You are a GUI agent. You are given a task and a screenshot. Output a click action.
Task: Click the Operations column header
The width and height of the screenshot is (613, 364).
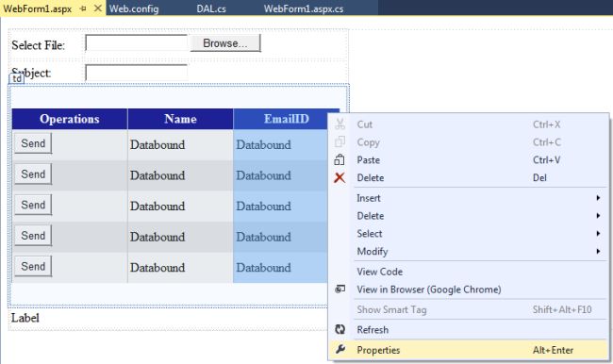pos(70,119)
